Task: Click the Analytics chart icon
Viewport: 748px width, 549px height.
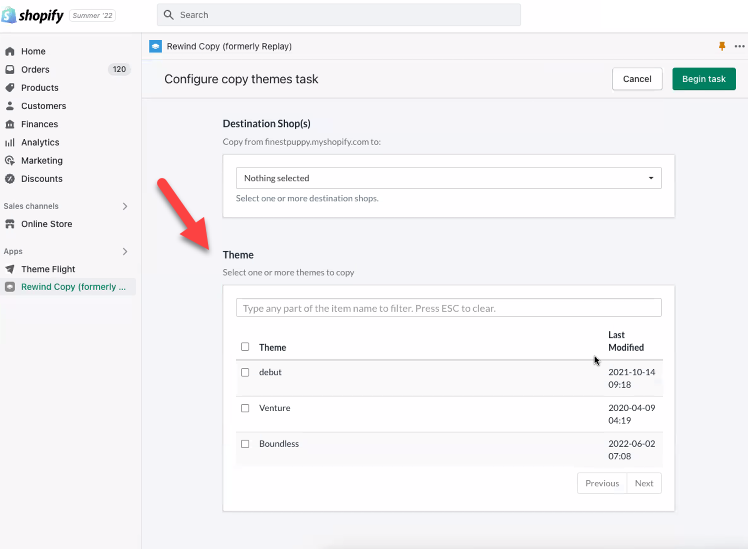Action: [x=10, y=142]
